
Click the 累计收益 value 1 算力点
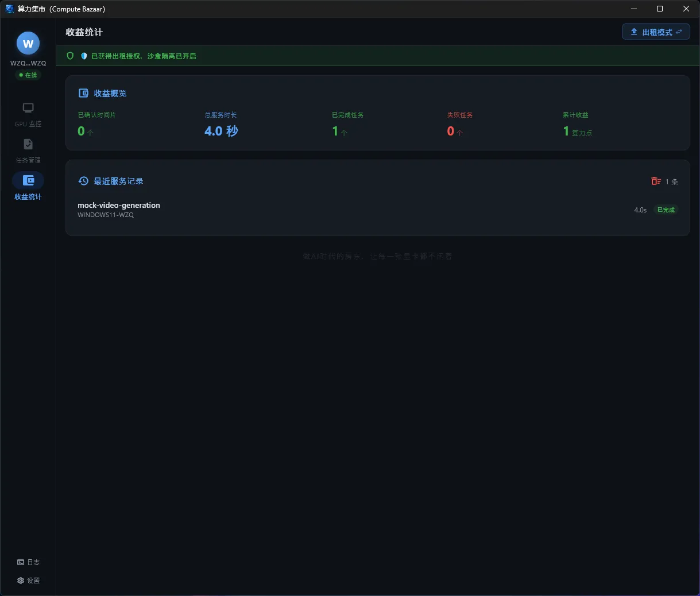577,131
